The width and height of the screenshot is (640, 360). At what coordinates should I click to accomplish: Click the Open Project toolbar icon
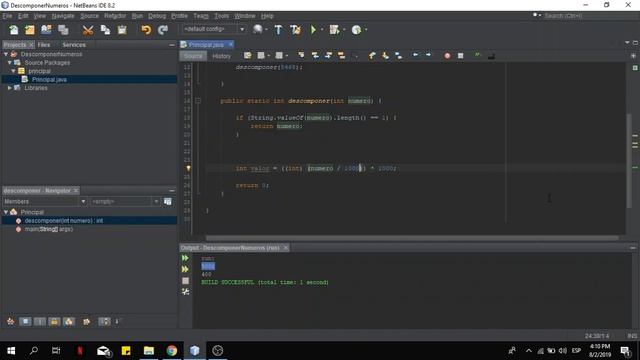46,30
